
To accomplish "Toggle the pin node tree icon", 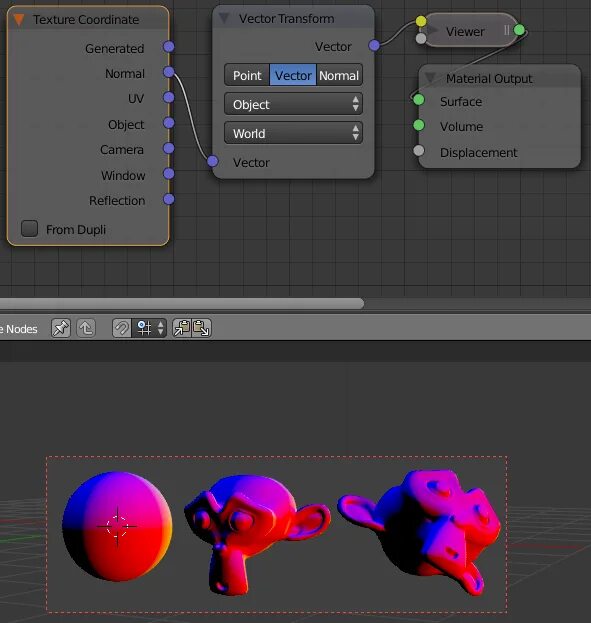I will [61, 328].
